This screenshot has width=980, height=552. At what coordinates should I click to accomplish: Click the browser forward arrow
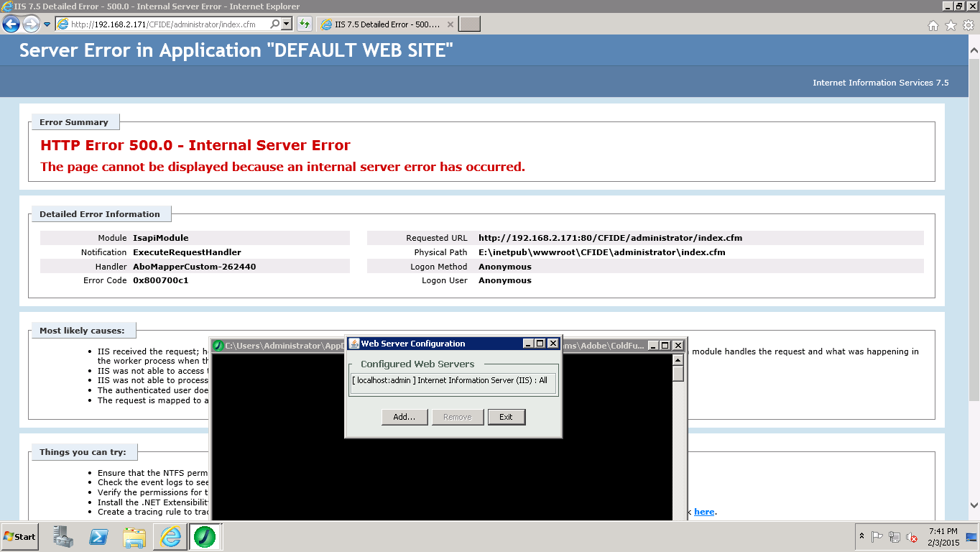point(31,24)
